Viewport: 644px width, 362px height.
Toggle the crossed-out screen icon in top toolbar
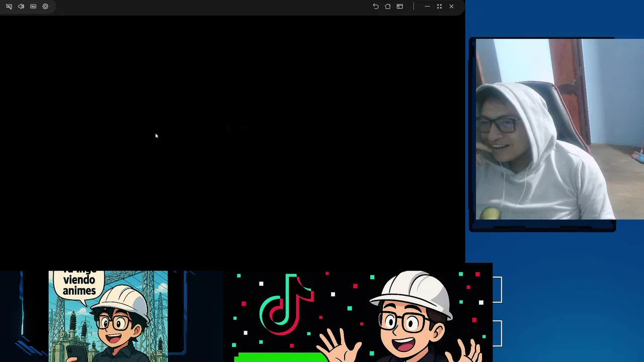9,7
